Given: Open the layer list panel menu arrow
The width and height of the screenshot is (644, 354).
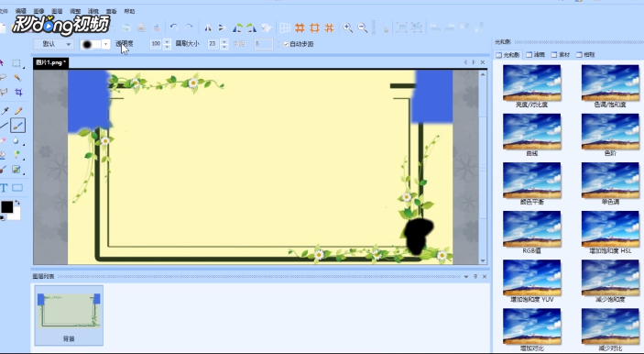Looking at the screenshot, I should tap(466, 277).
